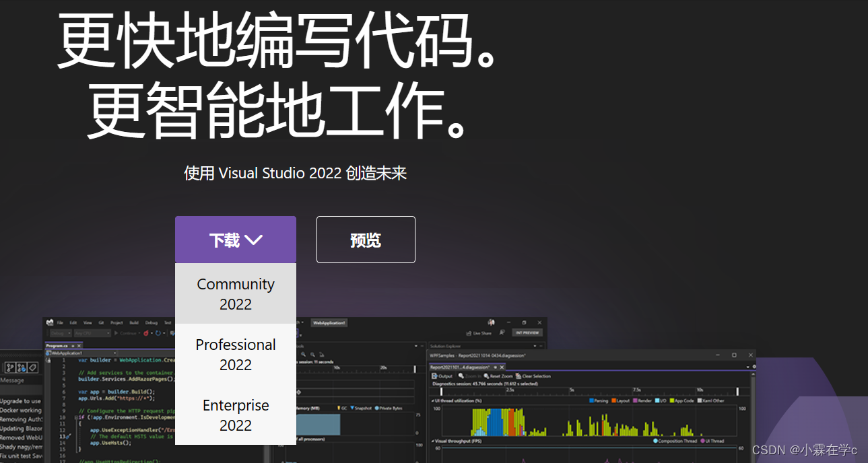The height and width of the screenshot is (463, 868).
Task: Click Reset Zoom in the diagnostics screenshot
Action: click(498, 376)
